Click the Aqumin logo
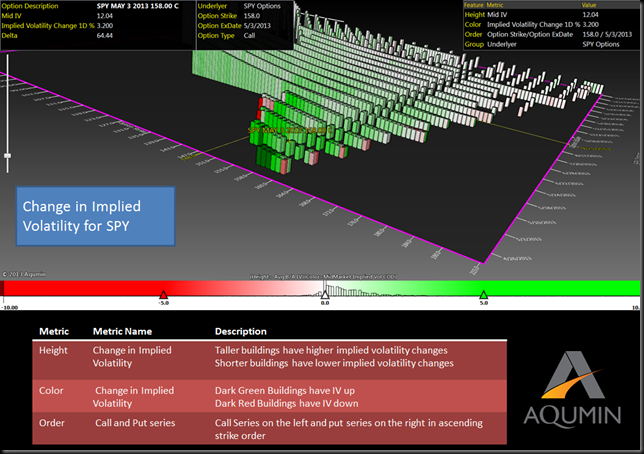The image size is (644, 454). coord(572,388)
